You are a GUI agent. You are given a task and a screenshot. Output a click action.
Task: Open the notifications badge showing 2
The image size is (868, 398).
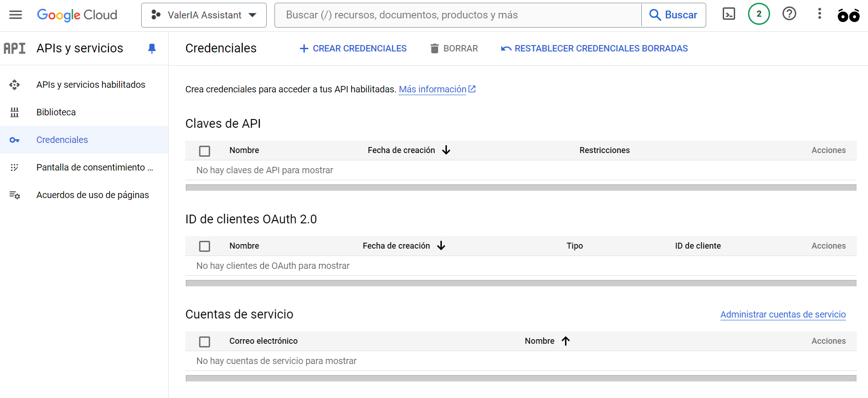[x=759, y=14]
